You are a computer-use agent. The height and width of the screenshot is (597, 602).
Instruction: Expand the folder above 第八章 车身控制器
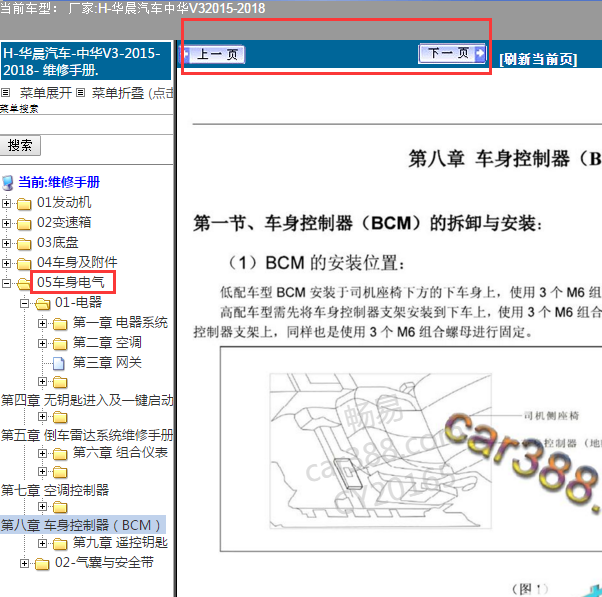pyautogui.click(x=42, y=507)
